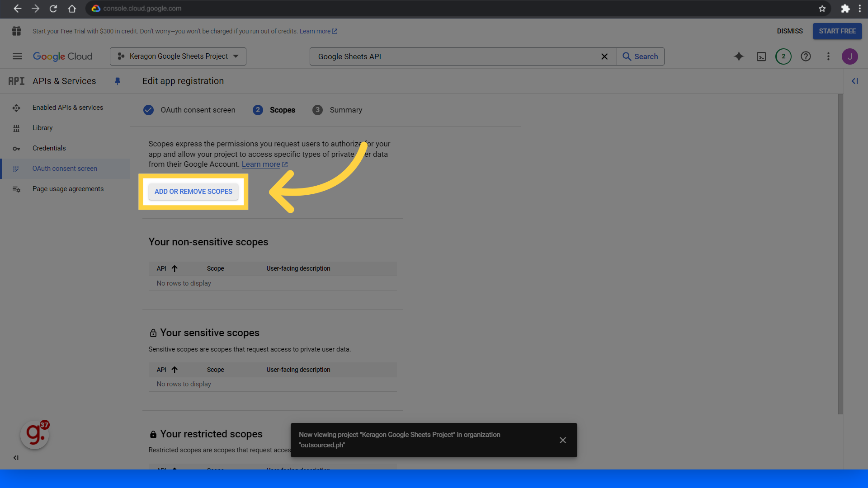
Task: Bookmark this page with the star icon
Action: (822, 9)
